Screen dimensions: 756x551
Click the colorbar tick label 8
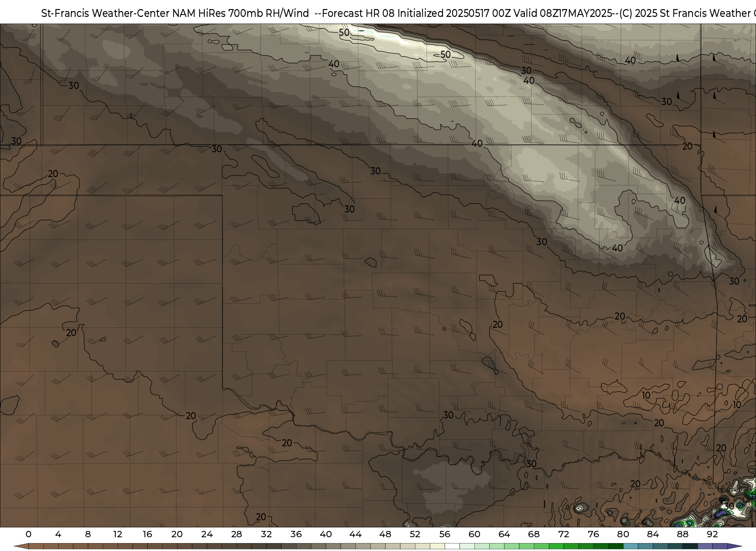pos(88,534)
